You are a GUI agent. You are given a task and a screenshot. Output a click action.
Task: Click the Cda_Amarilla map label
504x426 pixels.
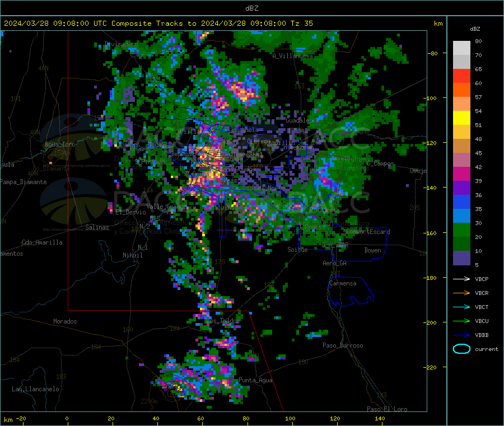point(42,242)
